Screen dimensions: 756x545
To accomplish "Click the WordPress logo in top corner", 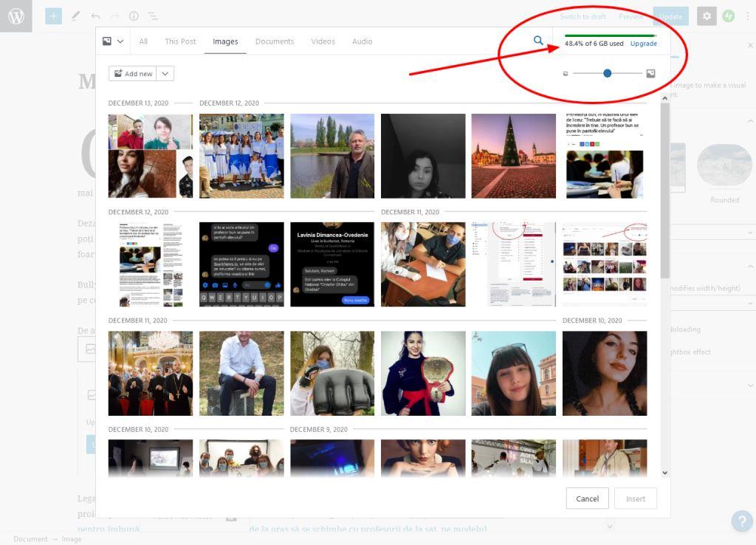I will [16, 16].
